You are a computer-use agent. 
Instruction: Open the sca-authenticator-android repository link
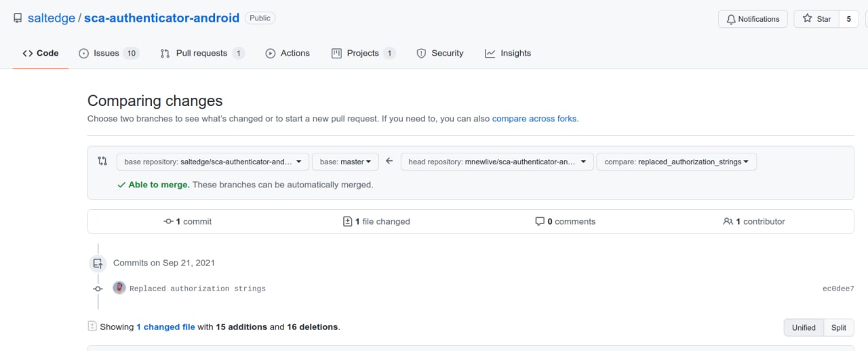161,18
